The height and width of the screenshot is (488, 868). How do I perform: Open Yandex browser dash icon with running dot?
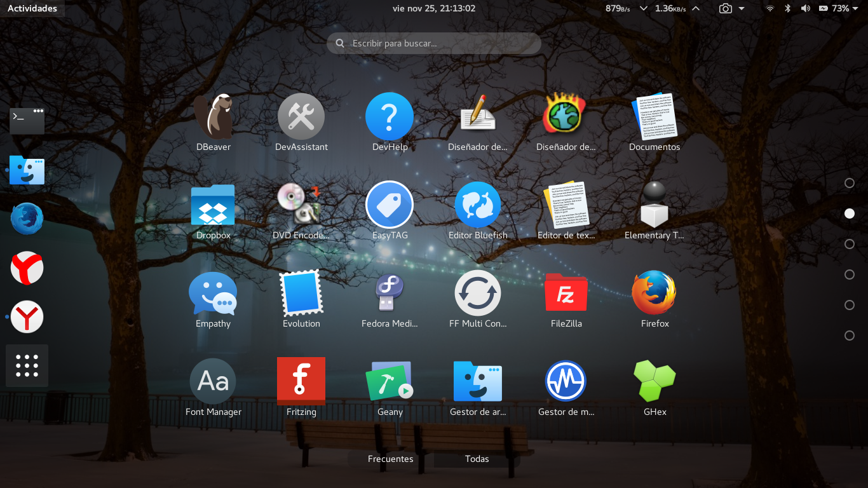(27, 316)
